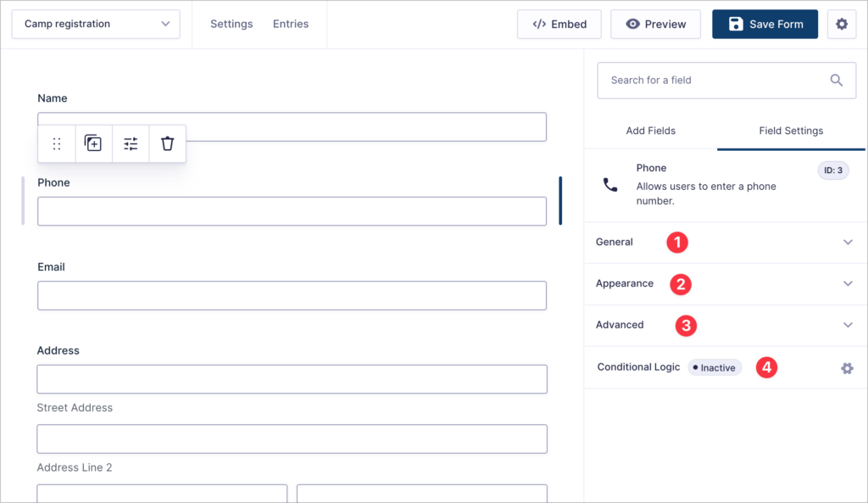This screenshot has width=868, height=503.
Task: Delete the Phone field with the trash icon
Action: tap(166, 143)
